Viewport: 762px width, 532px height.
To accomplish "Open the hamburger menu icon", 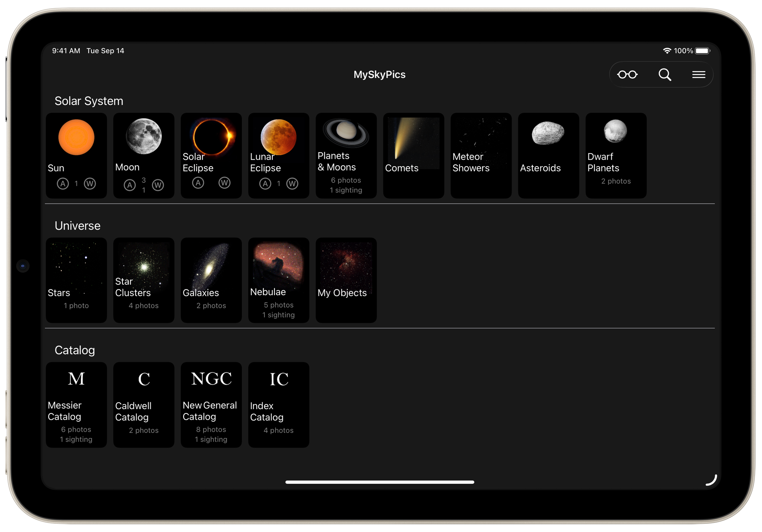I will click(x=698, y=75).
